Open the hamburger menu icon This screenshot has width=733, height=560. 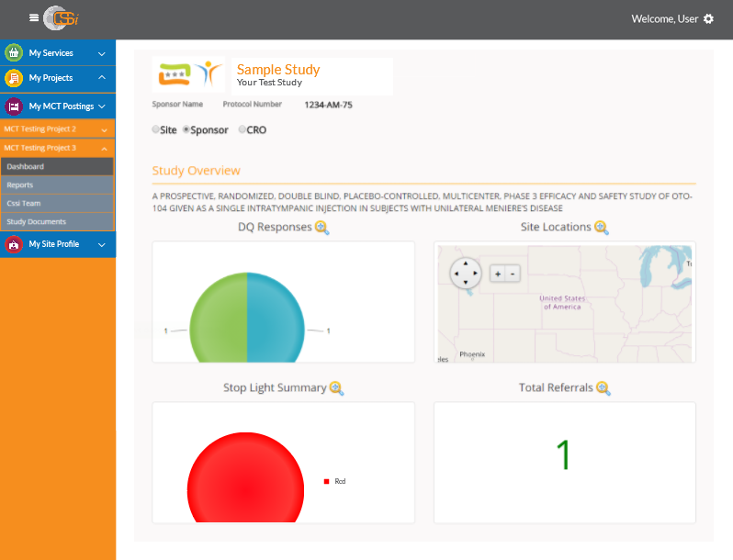[x=34, y=17]
